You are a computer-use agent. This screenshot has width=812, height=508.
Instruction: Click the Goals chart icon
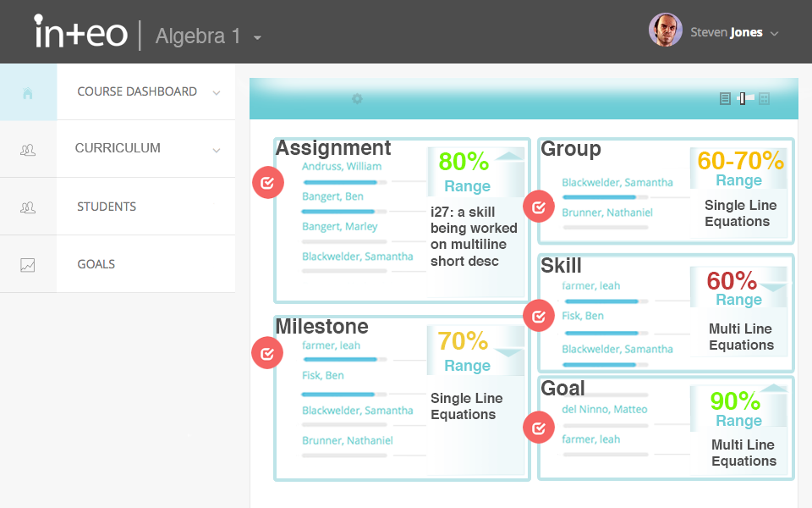[x=27, y=265]
